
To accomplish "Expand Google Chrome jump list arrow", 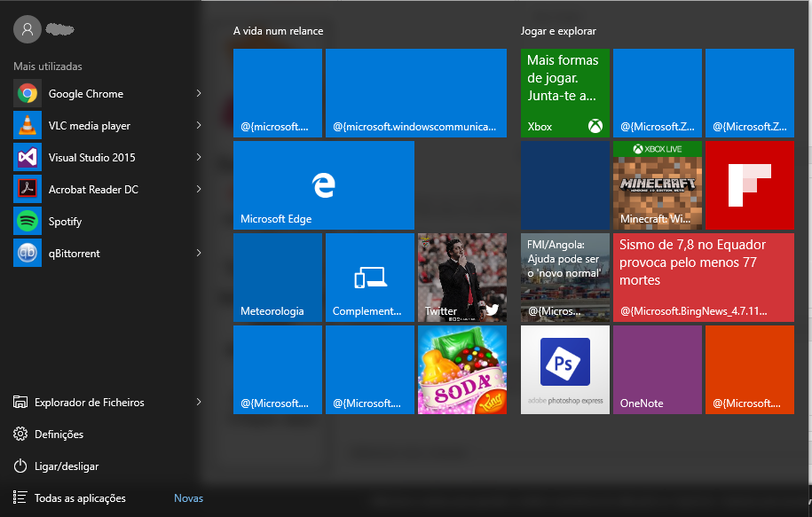I will (x=198, y=93).
